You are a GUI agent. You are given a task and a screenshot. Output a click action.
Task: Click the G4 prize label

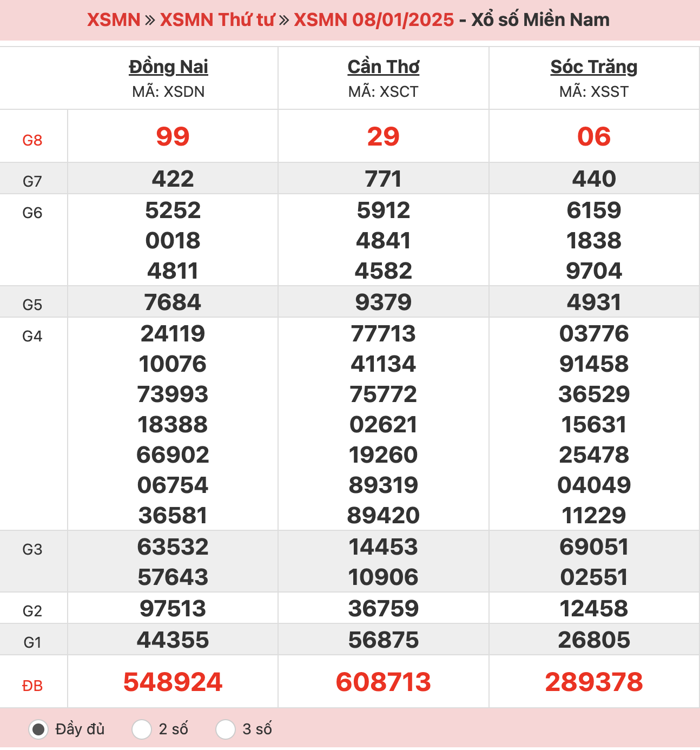click(x=32, y=336)
